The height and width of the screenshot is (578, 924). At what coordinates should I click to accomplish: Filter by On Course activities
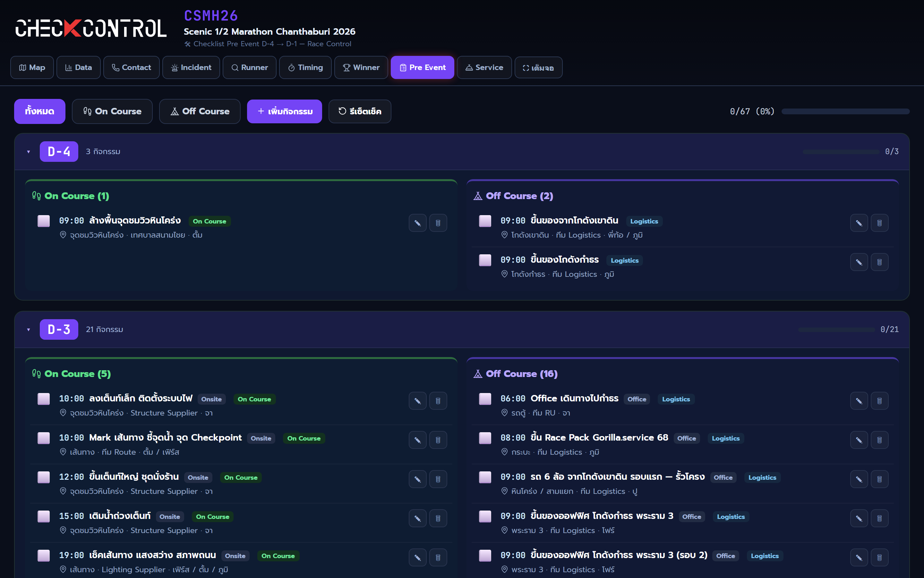(112, 111)
